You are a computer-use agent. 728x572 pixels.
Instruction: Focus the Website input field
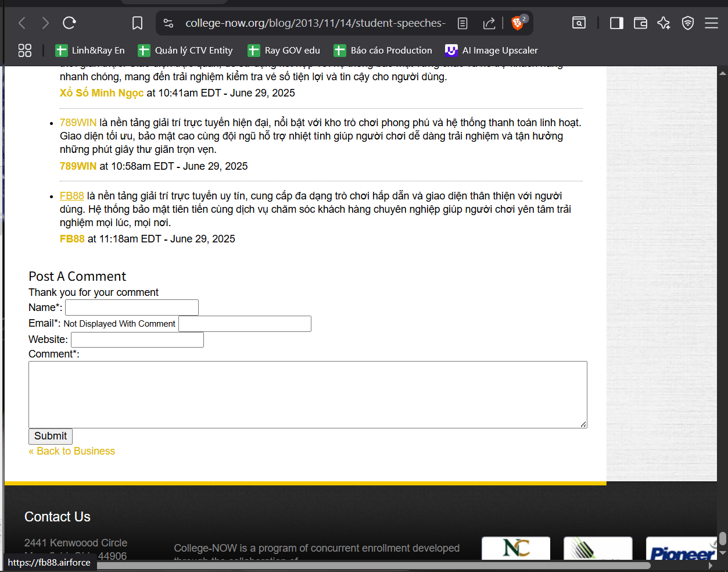coord(137,340)
